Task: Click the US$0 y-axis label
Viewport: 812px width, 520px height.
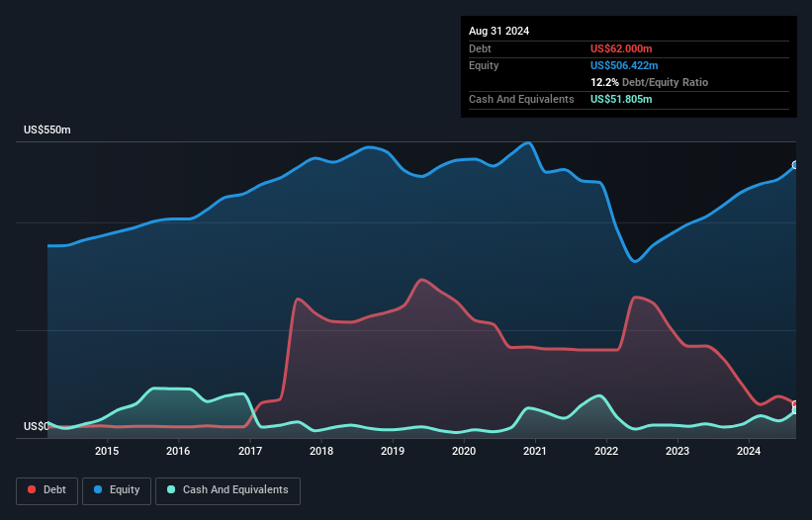Action: pos(37,426)
